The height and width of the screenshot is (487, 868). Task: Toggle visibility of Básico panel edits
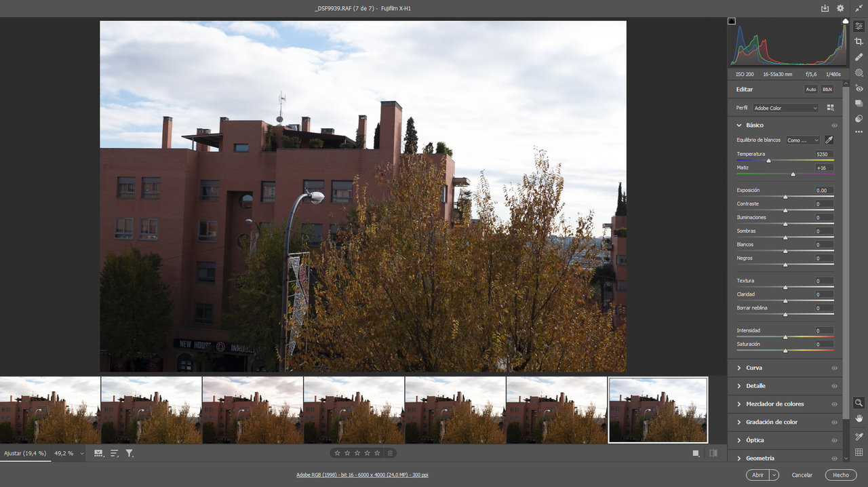[834, 125]
